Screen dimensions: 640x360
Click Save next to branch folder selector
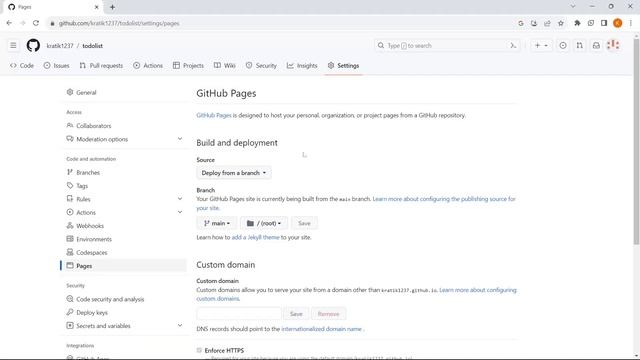click(304, 223)
